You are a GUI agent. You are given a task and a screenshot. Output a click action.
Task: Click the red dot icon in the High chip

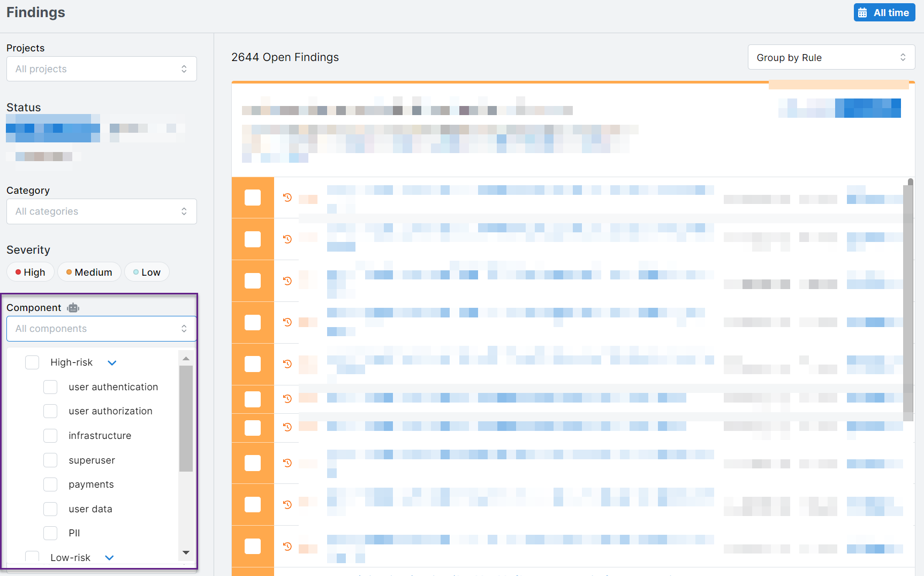[18, 272]
